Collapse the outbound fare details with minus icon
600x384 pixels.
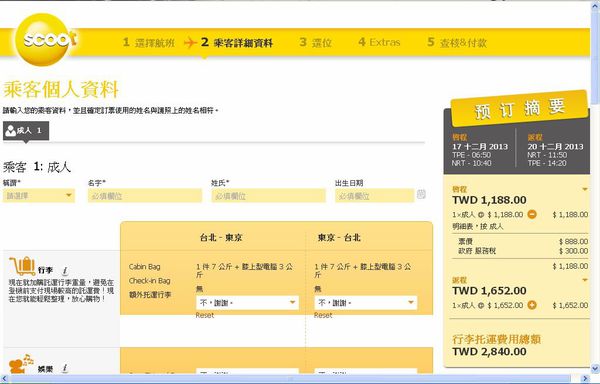click(x=532, y=215)
